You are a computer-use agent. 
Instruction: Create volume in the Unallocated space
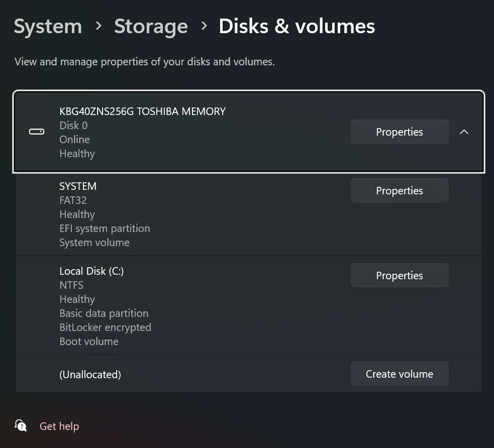399,374
